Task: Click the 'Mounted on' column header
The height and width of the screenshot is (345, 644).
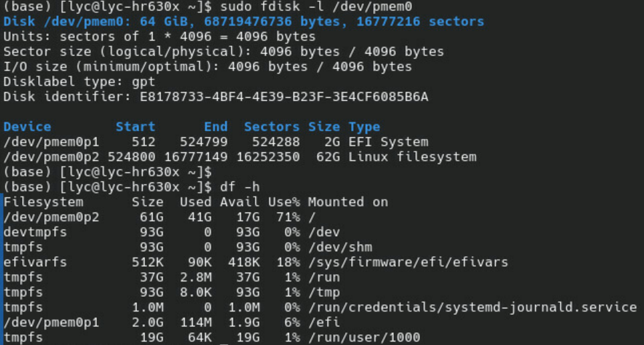Action: 348,202
